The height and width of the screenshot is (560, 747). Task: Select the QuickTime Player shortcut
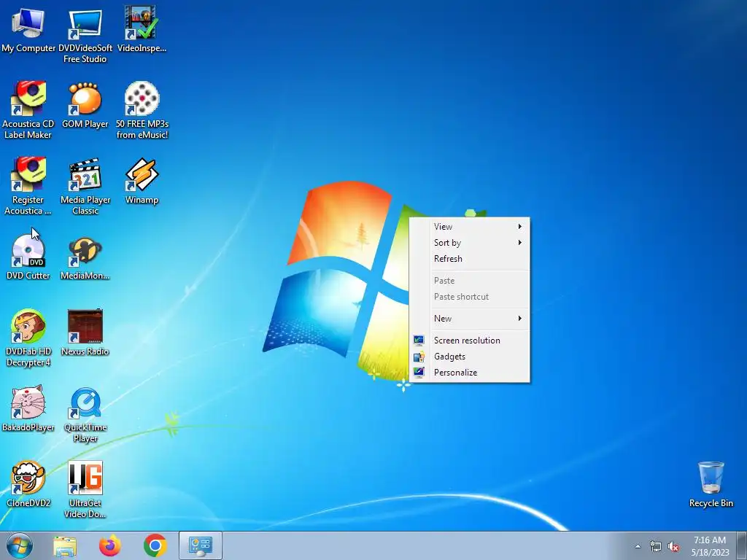pos(85,414)
